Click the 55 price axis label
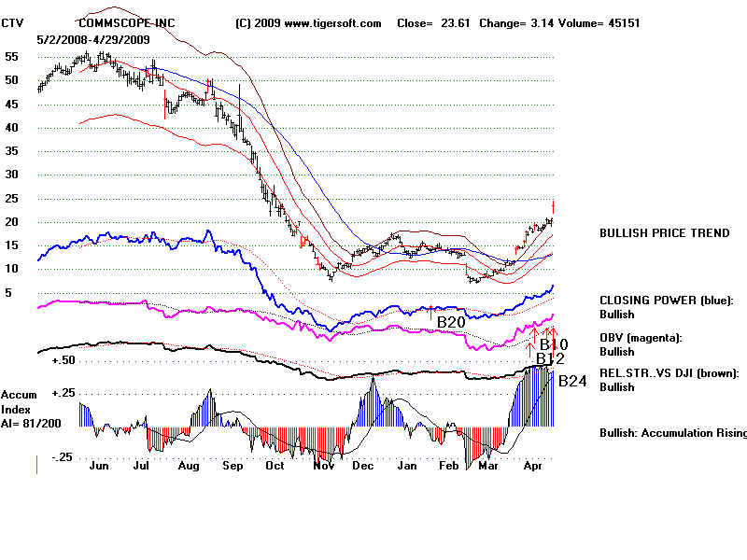Image resolution: width=747 pixels, height=560 pixels. point(11,57)
